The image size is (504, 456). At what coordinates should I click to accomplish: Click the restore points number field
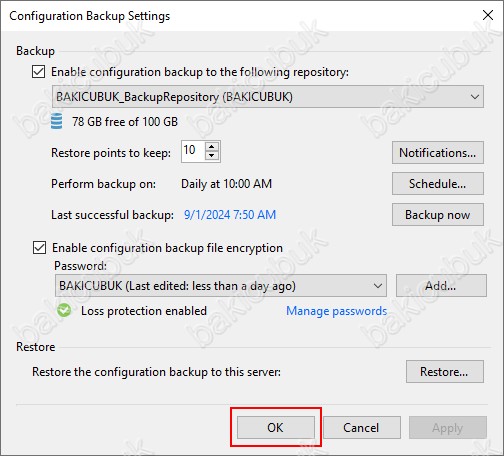[x=193, y=151]
